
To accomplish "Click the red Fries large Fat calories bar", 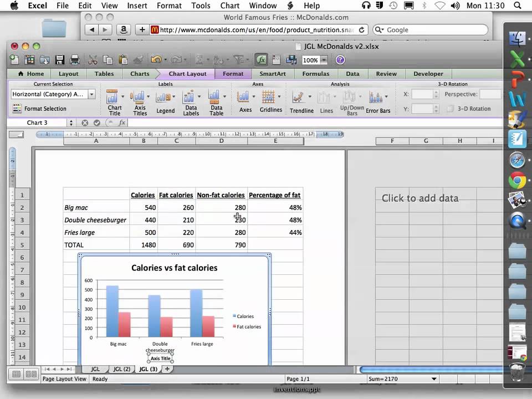I will coord(208,327).
